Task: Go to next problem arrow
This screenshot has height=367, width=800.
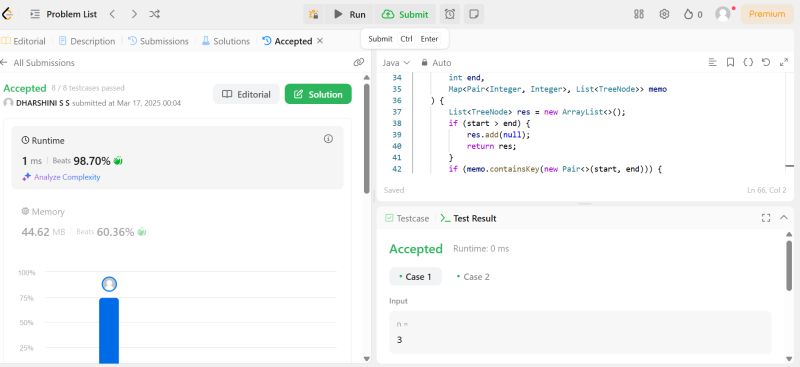Action: (134, 14)
